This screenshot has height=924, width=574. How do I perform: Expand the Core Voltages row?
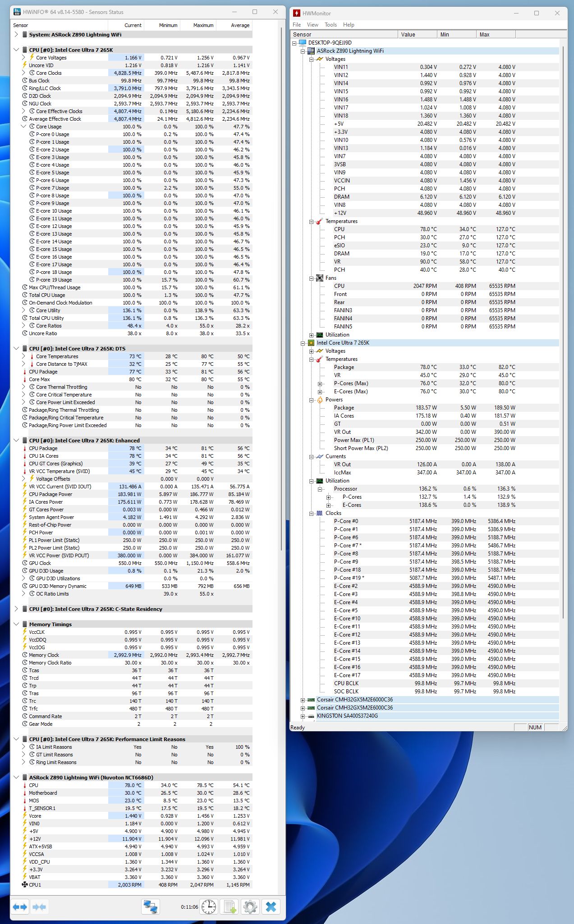(23, 58)
